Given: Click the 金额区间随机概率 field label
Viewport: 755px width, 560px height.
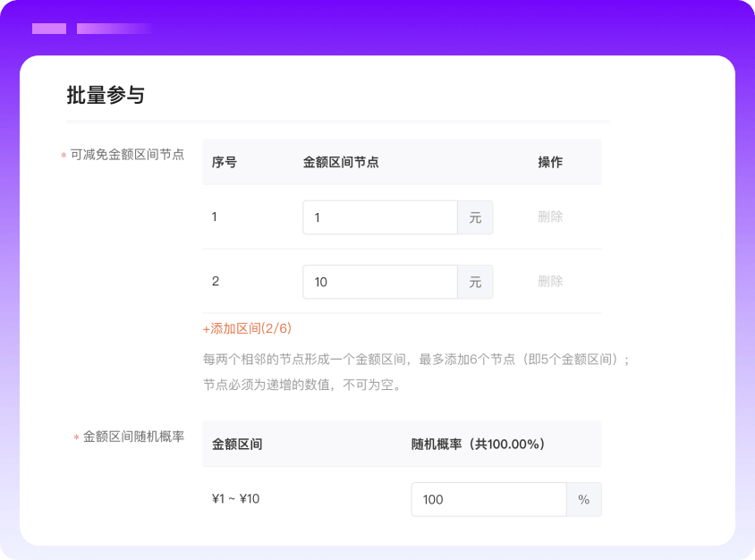Looking at the screenshot, I should (133, 437).
